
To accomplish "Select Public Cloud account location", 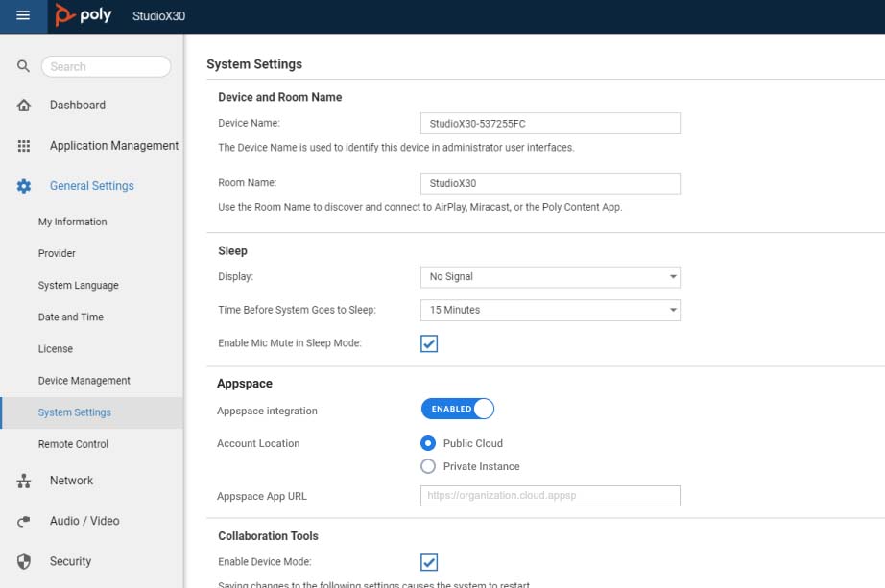I will coord(428,443).
